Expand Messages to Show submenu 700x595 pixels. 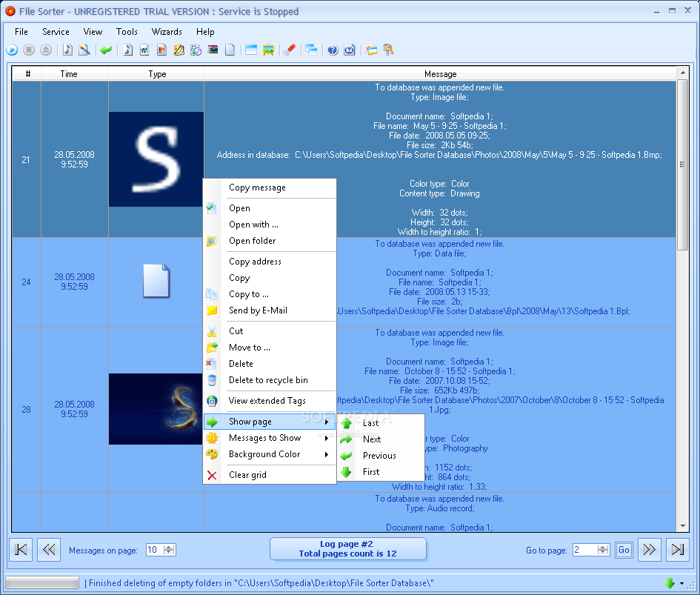tap(270, 438)
